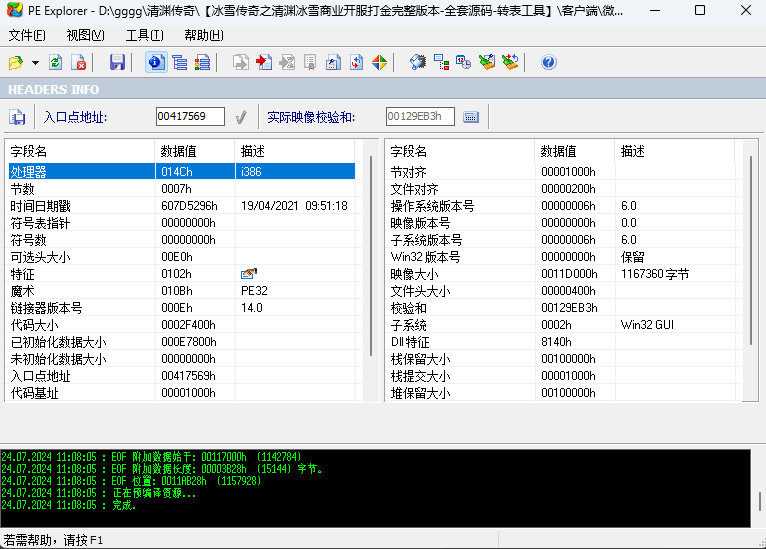Select the 处理器 row
Screen dimensions: 766x549
[182, 171]
